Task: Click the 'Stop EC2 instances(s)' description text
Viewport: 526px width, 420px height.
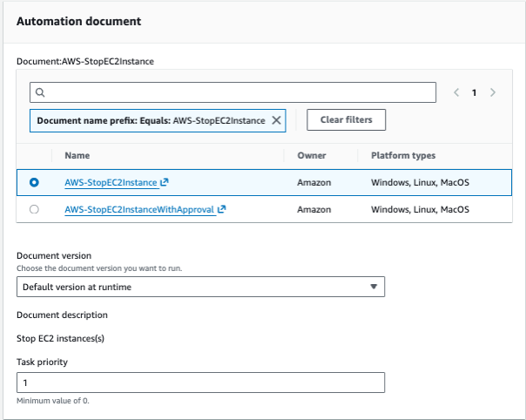Action: click(60, 338)
